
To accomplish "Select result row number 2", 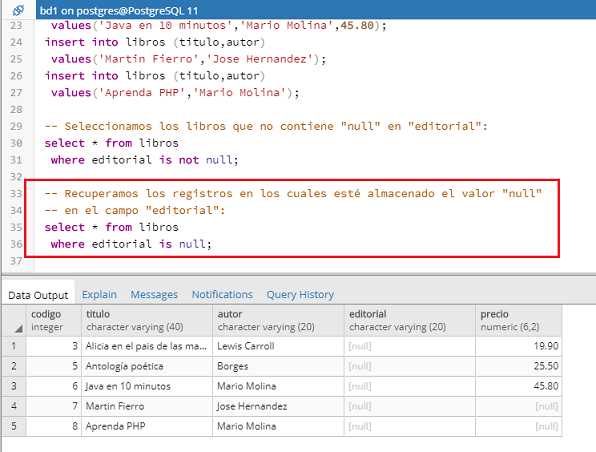I will (x=14, y=366).
